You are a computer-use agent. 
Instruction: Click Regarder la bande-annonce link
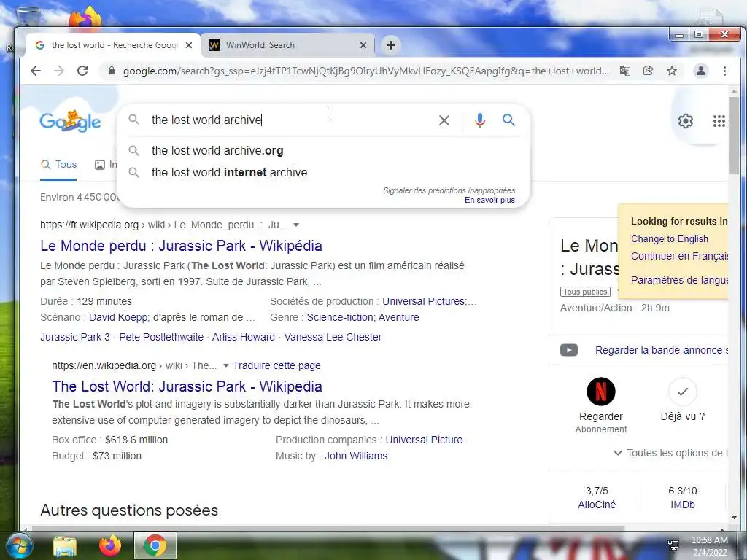pos(661,350)
